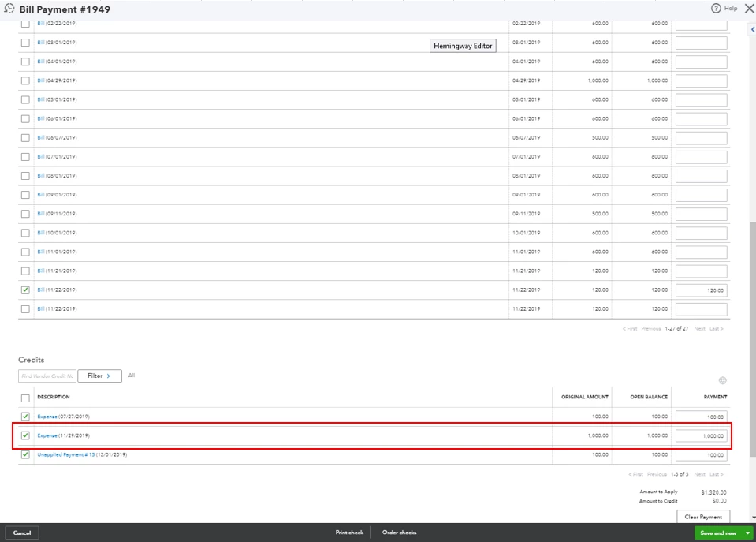Click the $1,320.00 Amount to Apply value
Image resolution: width=756 pixels, height=542 pixels.
pos(713,492)
